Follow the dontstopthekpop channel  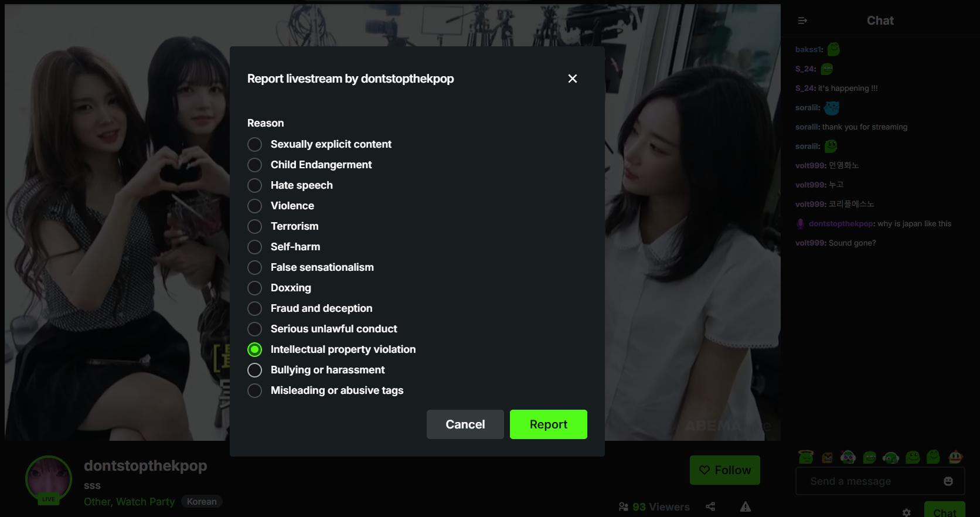click(x=725, y=470)
